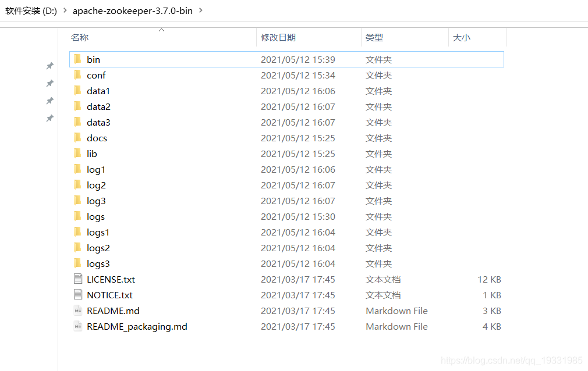588x371 pixels.
Task: Click the lib folder icon
Action: pos(77,154)
